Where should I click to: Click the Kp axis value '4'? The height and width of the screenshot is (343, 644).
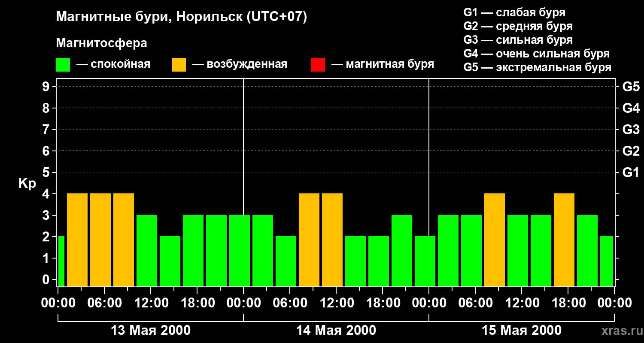pyautogui.click(x=47, y=194)
